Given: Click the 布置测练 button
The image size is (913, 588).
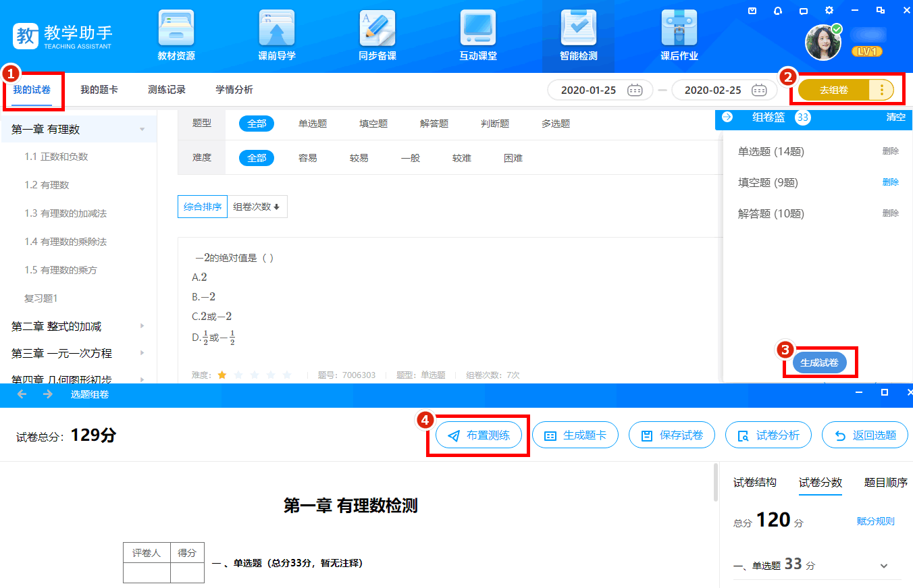Looking at the screenshot, I should [478, 435].
